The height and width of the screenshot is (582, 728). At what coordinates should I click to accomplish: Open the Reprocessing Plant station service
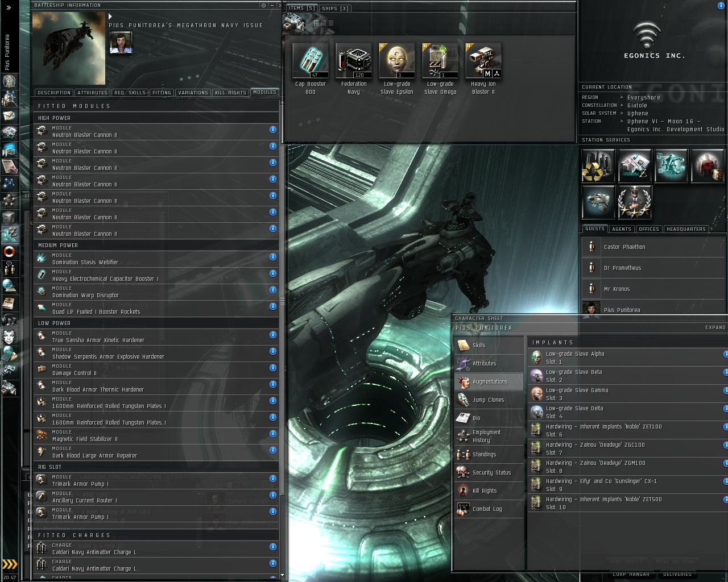coord(598,165)
